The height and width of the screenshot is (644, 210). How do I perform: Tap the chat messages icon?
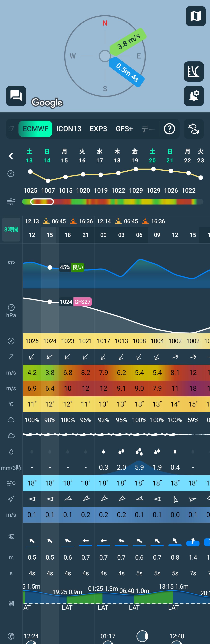16,96
